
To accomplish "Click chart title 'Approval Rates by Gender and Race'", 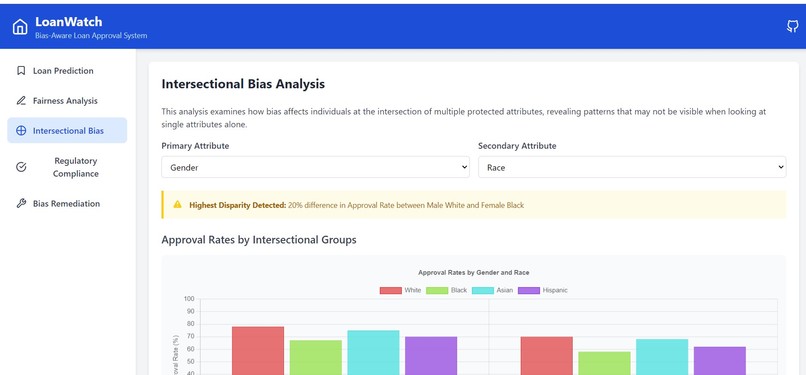I will [x=473, y=272].
